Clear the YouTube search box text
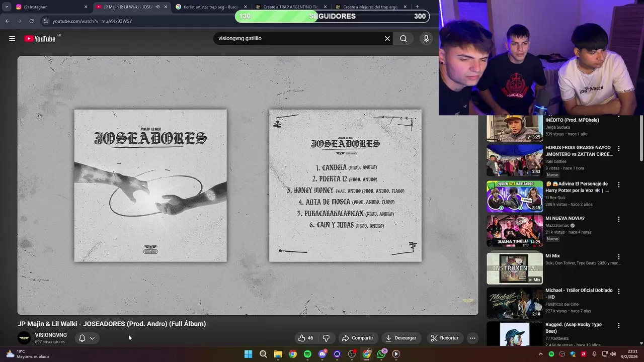This screenshot has width=644, height=362. 387,39
